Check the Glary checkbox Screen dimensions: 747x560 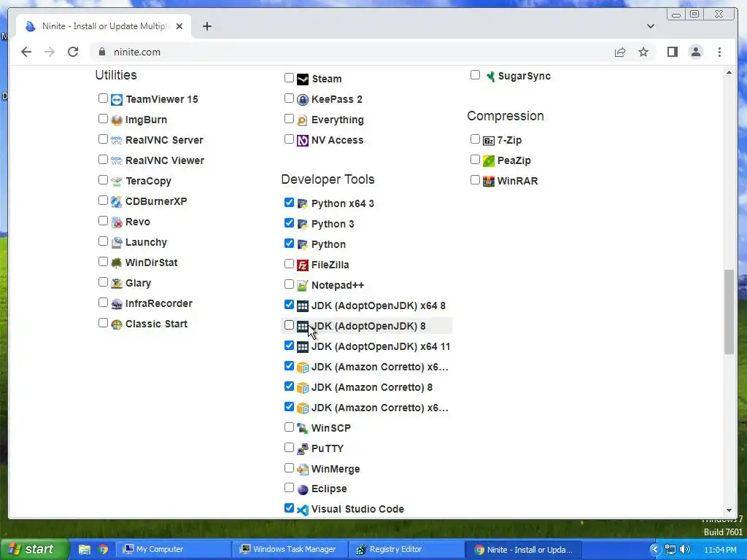pyautogui.click(x=103, y=282)
